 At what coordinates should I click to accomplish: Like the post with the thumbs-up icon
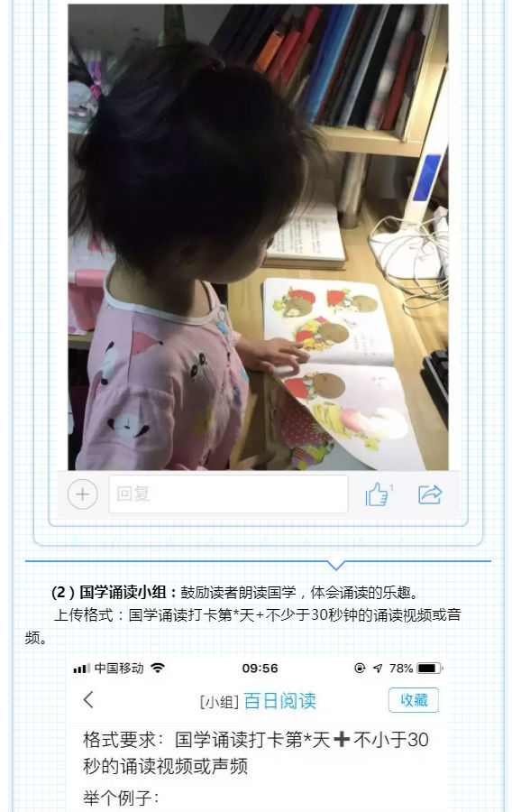point(379,494)
